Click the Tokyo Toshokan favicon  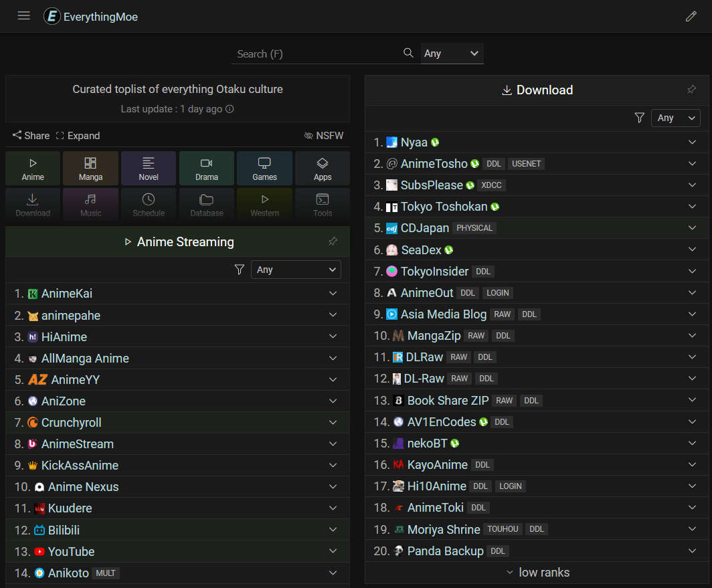coord(391,207)
